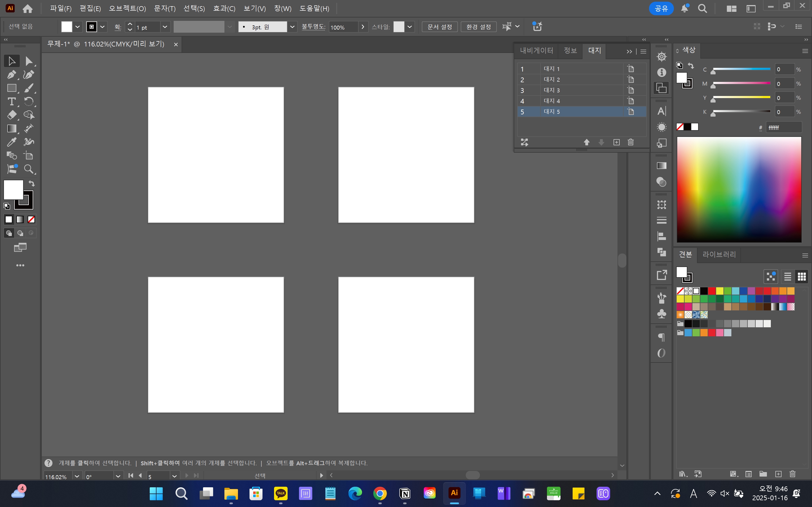Screen dimensions: 812x507
Task: Swap fill and stroke arrow in toolbar
Action: coord(32,183)
